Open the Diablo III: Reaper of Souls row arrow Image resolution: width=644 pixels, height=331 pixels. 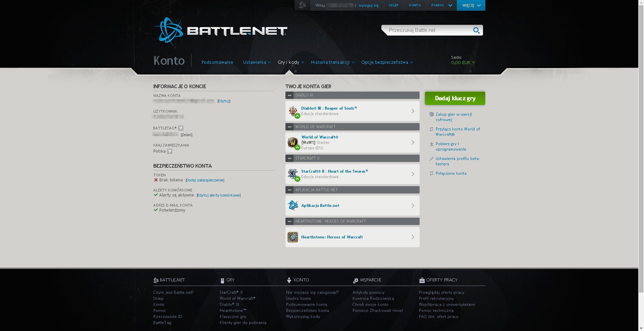pos(413,111)
